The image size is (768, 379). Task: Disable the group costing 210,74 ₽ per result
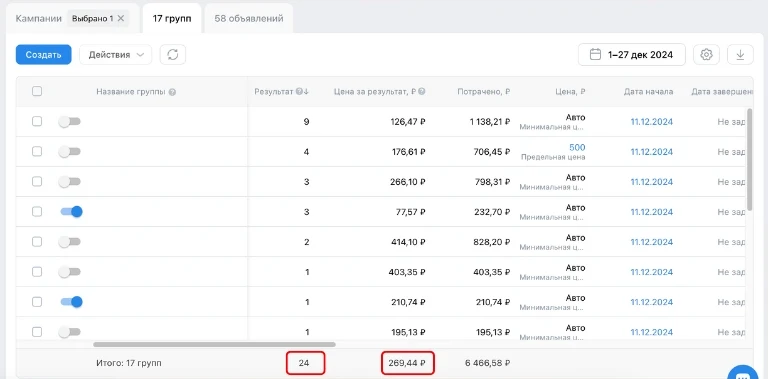(71, 302)
